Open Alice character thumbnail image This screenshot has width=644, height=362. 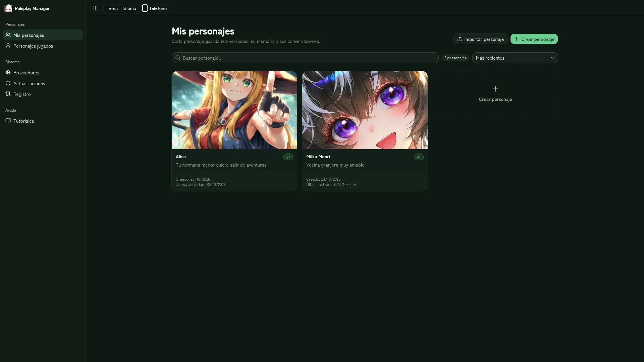234,110
